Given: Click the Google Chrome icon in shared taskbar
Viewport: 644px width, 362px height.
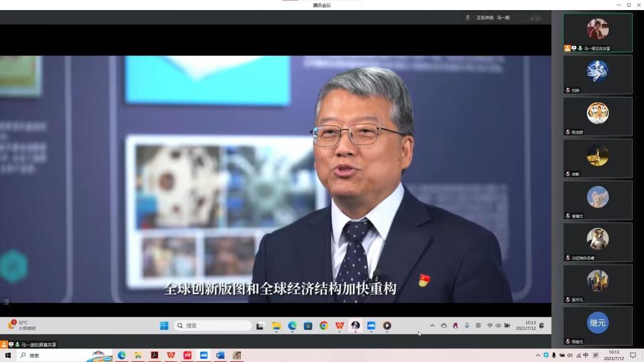Looking at the screenshot, I should pos(324,326).
